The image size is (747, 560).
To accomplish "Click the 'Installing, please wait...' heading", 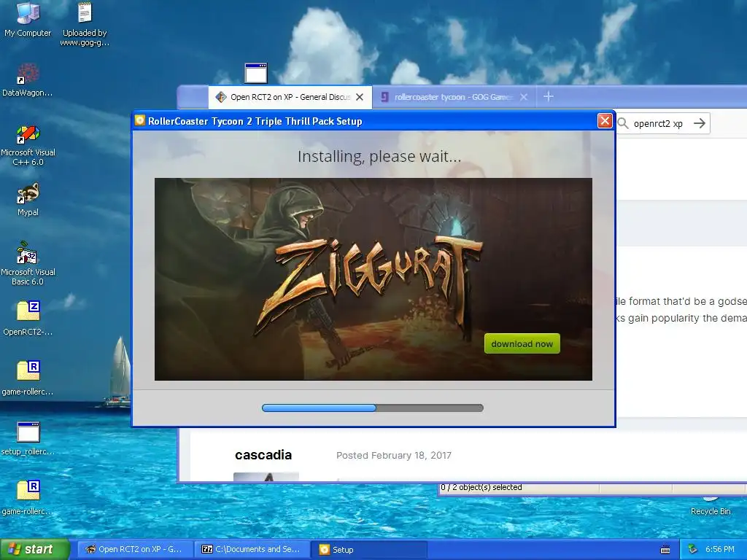I will tap(379, 156).
